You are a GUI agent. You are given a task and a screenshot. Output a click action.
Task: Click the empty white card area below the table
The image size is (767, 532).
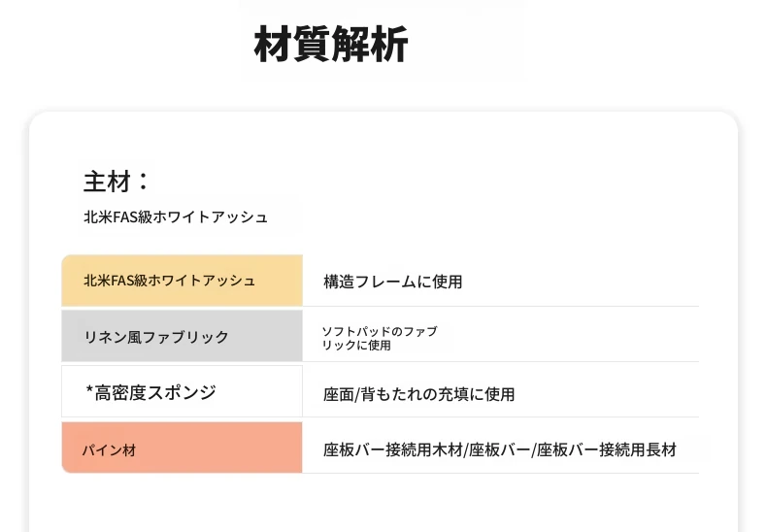[383, 503]
